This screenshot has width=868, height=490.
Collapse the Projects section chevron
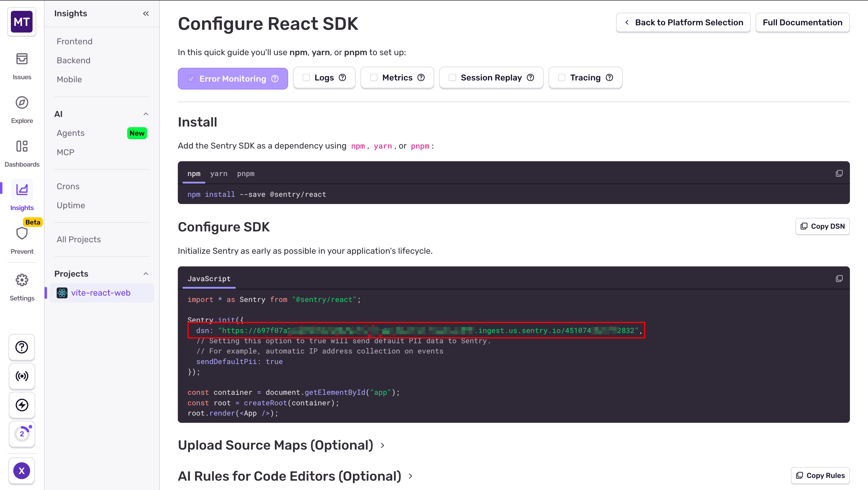click(x=146, y=274)
